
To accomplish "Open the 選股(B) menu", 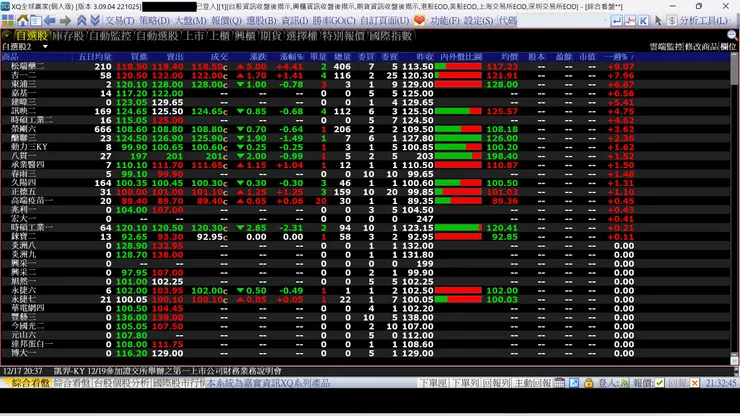I will tap(261, 21).
